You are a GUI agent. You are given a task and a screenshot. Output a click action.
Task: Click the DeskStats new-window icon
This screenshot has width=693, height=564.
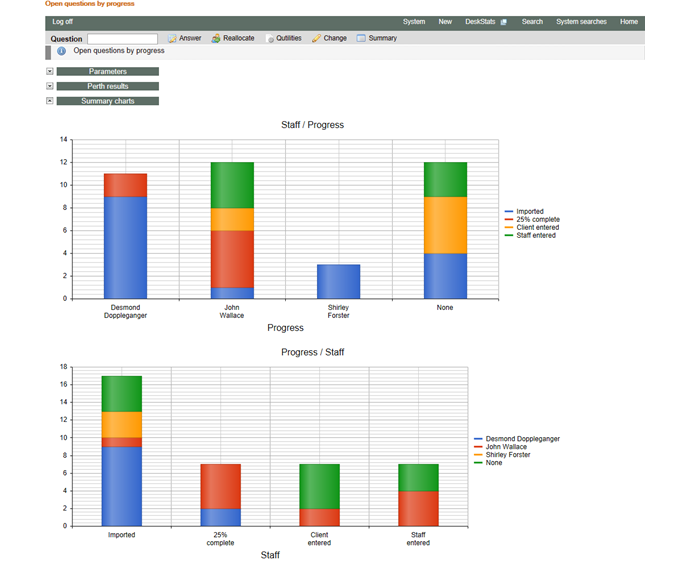[x=503, y=22]
